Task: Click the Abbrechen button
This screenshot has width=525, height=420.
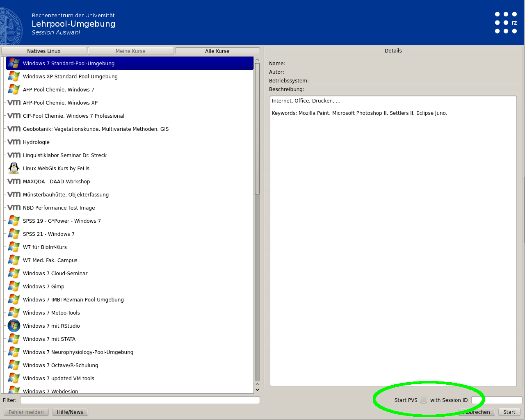Action: [x=477, y=412]
